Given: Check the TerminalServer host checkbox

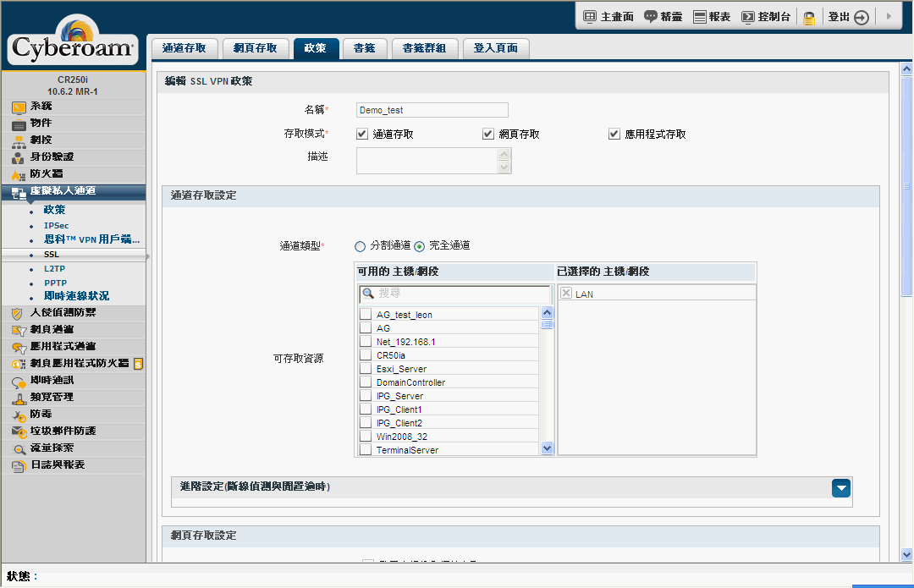Looking at the screenshot, I should (x=366, y=450).
